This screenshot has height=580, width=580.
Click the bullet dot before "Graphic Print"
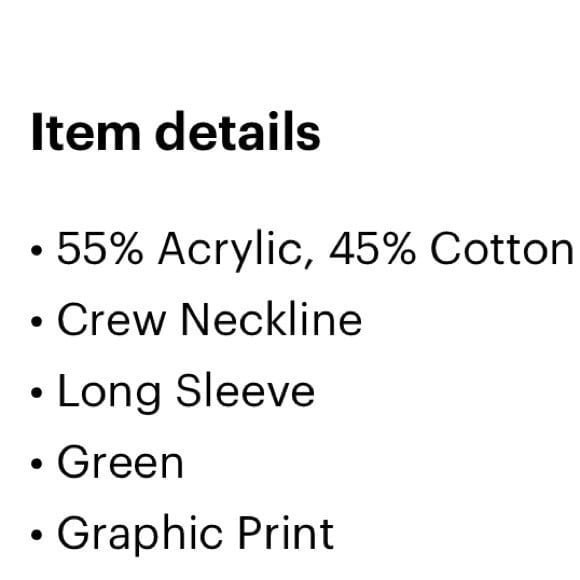(x=37, y=535)
